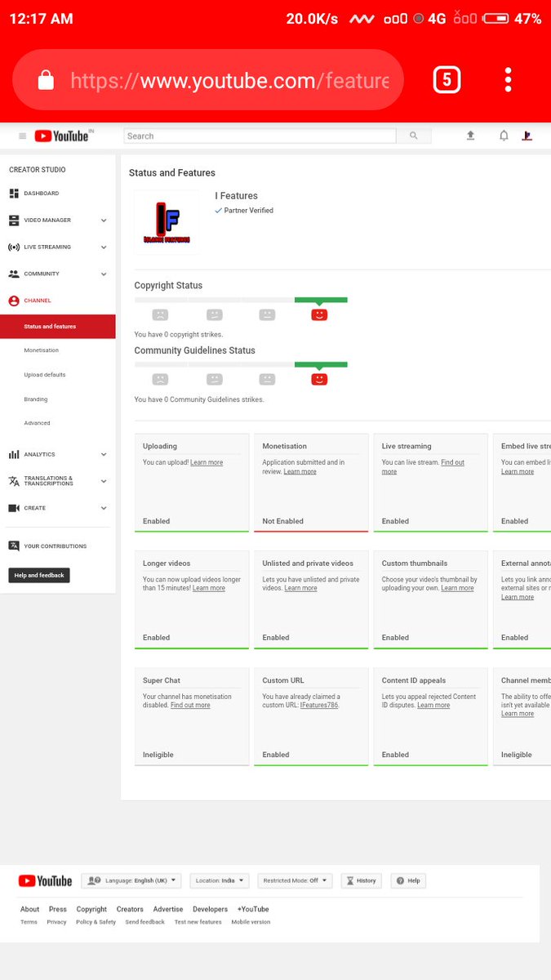Click the YouTube logo in header
Viewport: 551px width, 980px height.
coord(62,136)
